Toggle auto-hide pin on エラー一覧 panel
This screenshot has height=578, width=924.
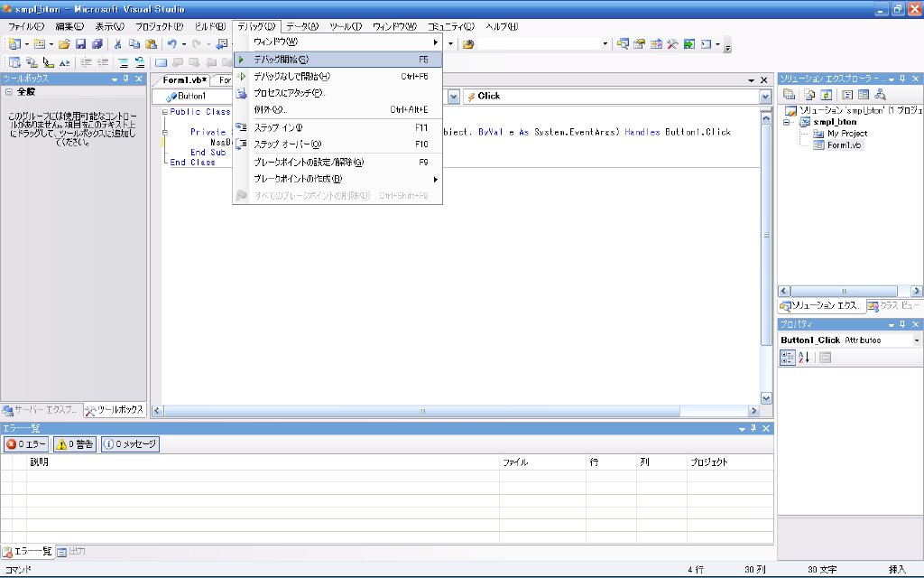tap(753, 428)
